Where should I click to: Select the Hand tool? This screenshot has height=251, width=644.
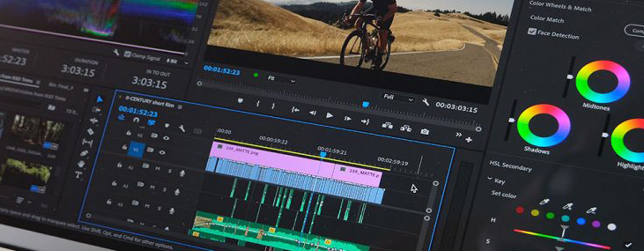click(x=81, y=164)
